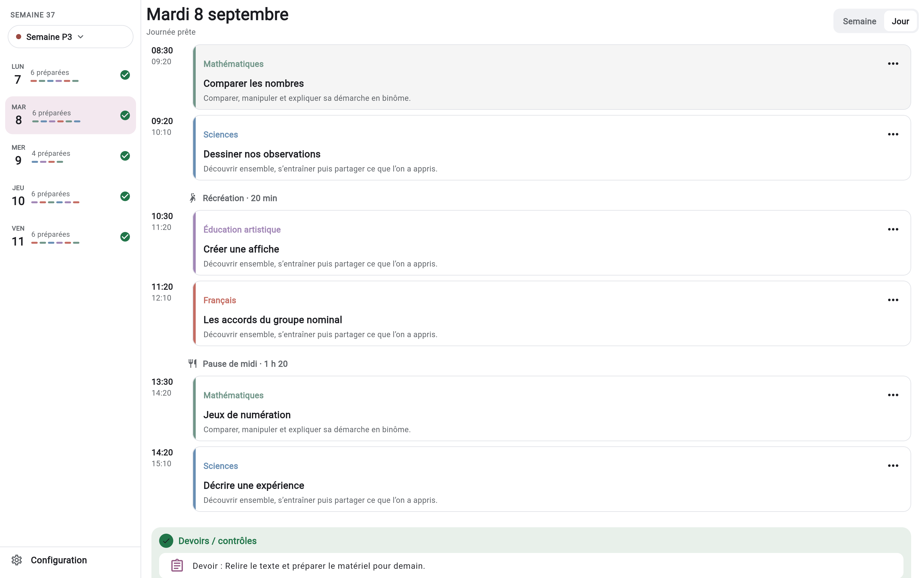Open options menu for Comparer les nombres
Image resolution: width=924 pixels, height=578 pixels.
[893, 63]
